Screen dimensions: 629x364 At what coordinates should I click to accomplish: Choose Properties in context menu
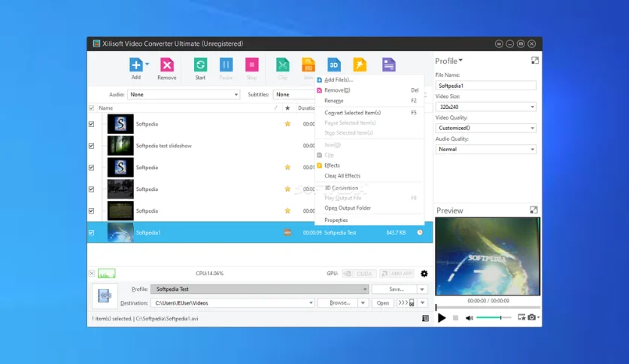369,220
